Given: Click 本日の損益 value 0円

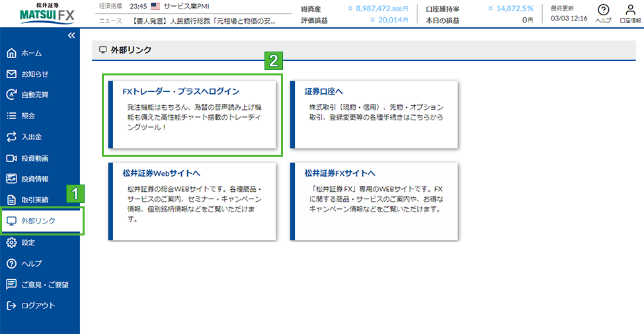Looking at the screenshot, I should click(x=528, y=20).
